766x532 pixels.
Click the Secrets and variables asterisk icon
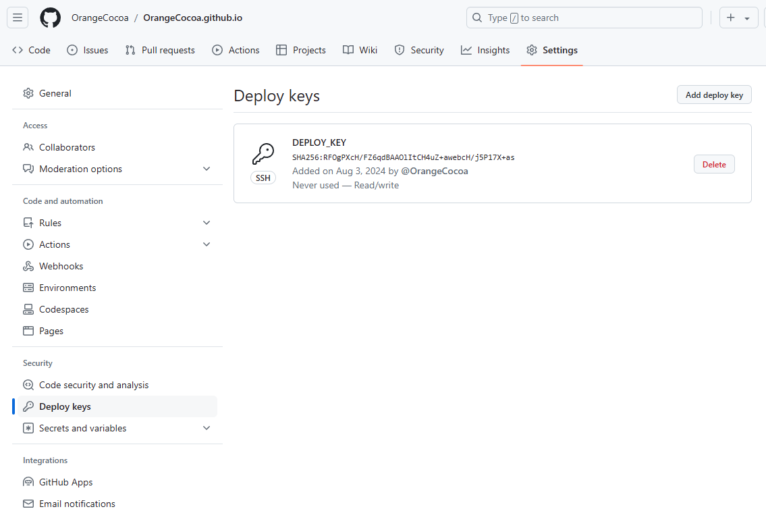pyautogui.click(x=28, y=428)
